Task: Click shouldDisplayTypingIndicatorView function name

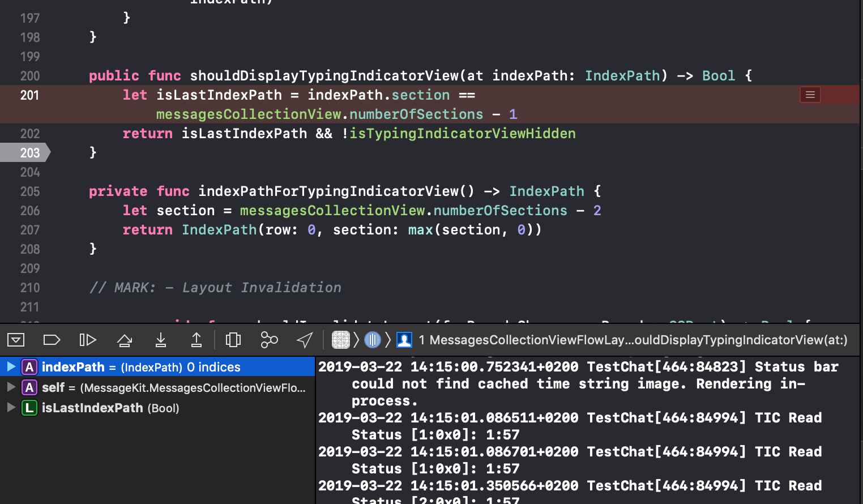Action: click(x=324, y=76)
